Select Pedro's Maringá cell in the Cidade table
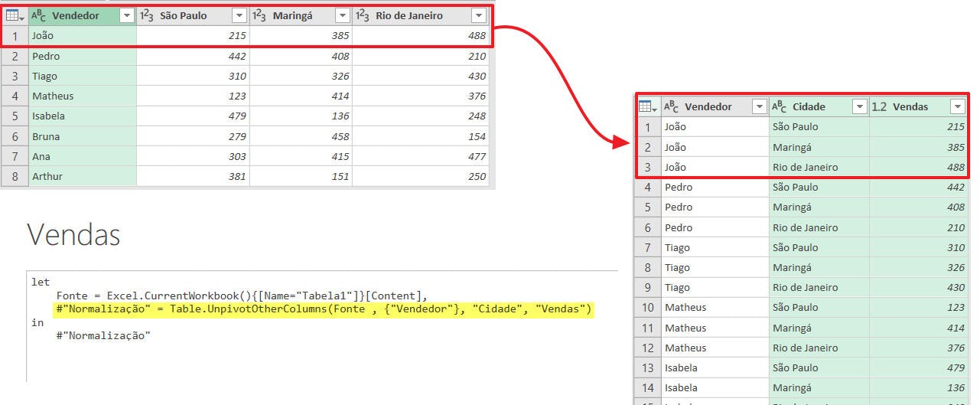Viewport: 980px width, 405px height. click(x=819, y=207)
